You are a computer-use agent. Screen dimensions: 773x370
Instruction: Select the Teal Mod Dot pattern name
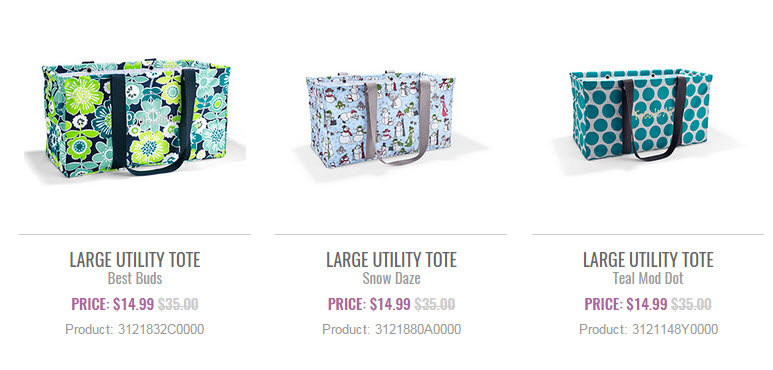point(648,278)
